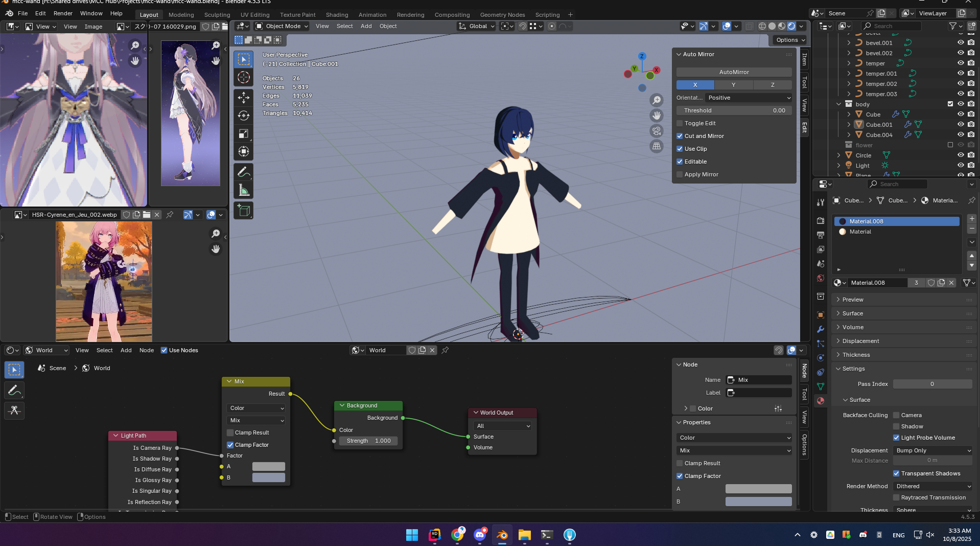Open the Render Method Dithered dropdown

tap(932, 486)
